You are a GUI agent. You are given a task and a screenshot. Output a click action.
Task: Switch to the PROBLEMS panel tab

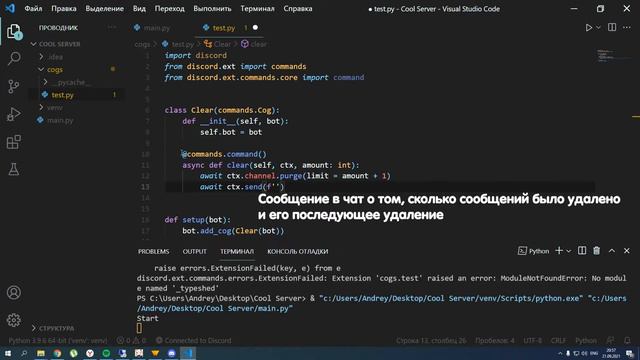coord(153,251)
